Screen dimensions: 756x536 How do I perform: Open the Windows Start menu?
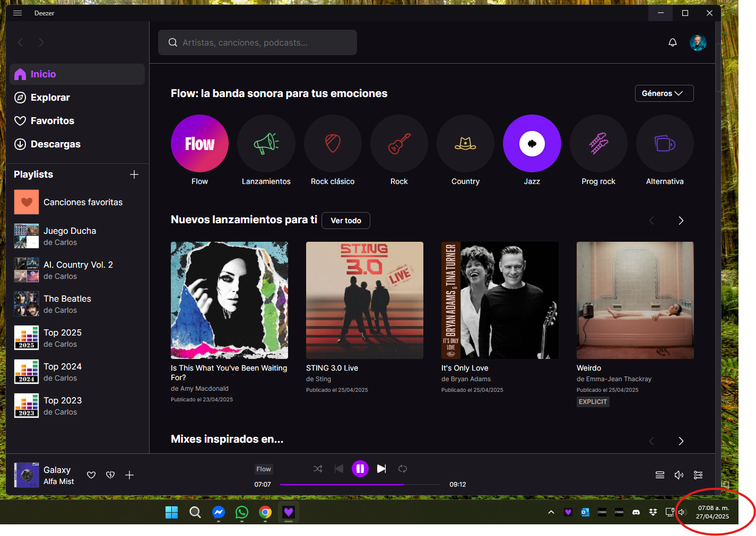coord(171,512)
